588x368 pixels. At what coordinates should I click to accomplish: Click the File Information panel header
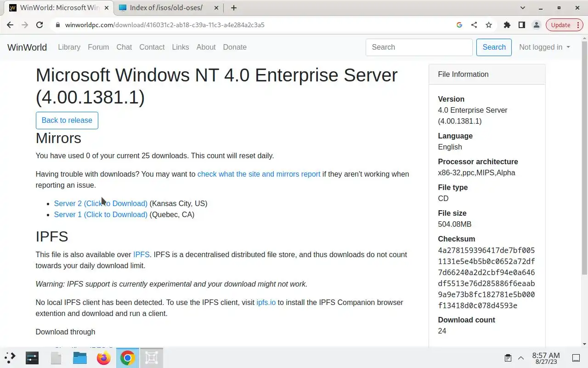coord(487,74)
